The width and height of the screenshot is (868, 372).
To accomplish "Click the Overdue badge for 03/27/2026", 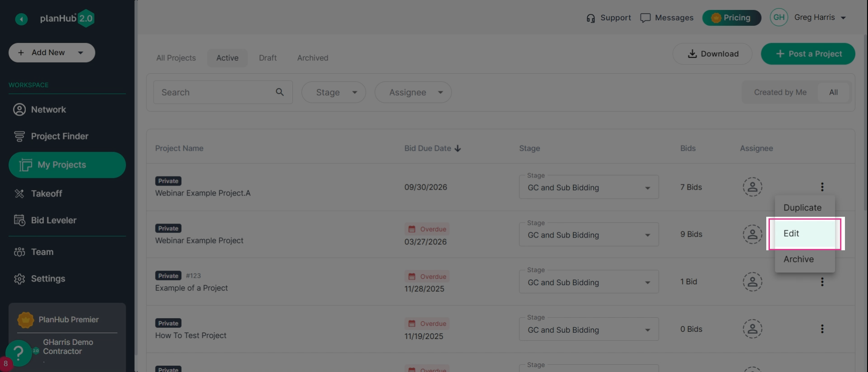I will (x=427, y=229).
